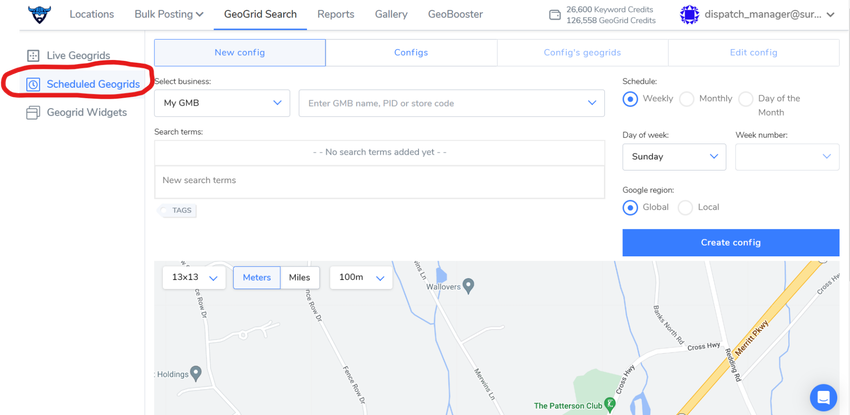Click the credits wallet icon

point(555,15)
